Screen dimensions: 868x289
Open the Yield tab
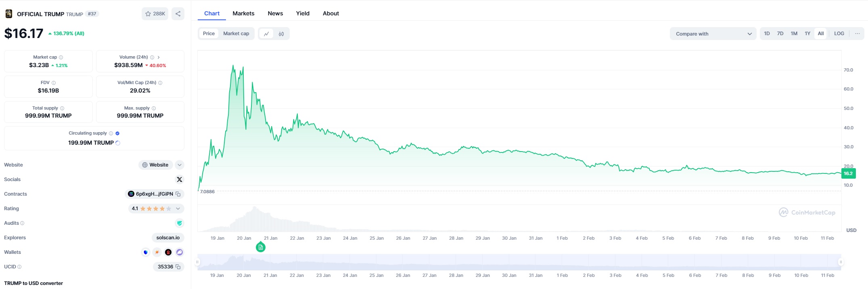click(303, 13)
